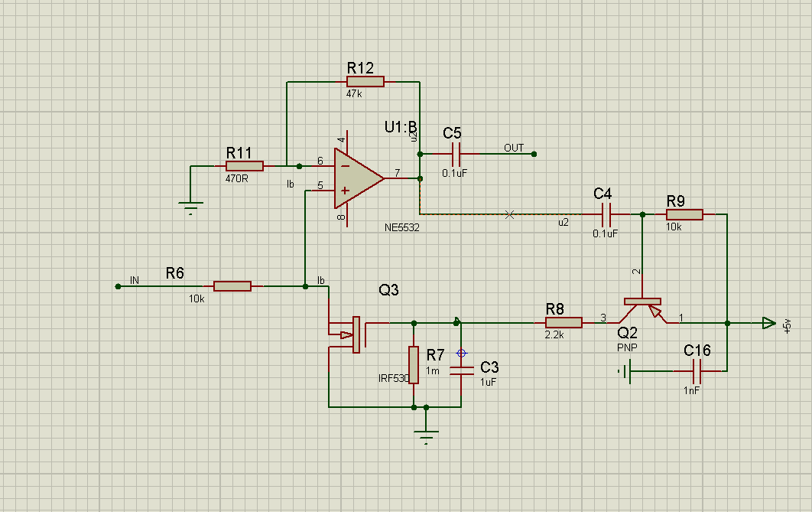The width and height of the screenshot is (812, 512).
Task: Click the 1nF value text
Action: pyautogui.click(x=691, y=390)
